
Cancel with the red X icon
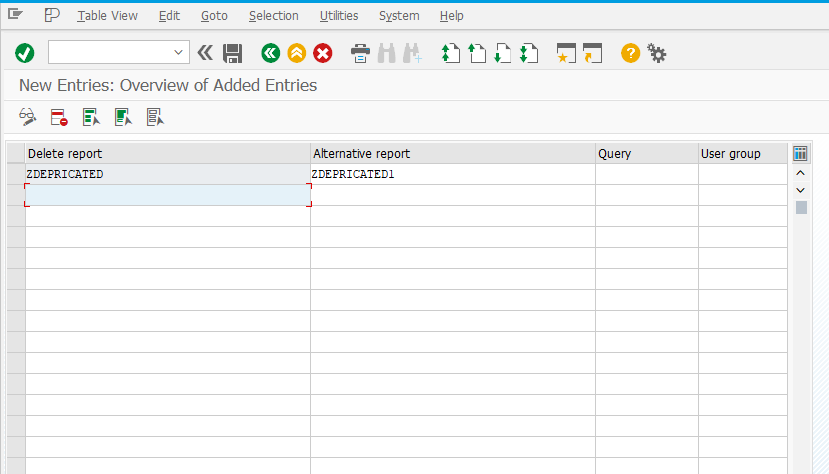(x=323, y=53)
